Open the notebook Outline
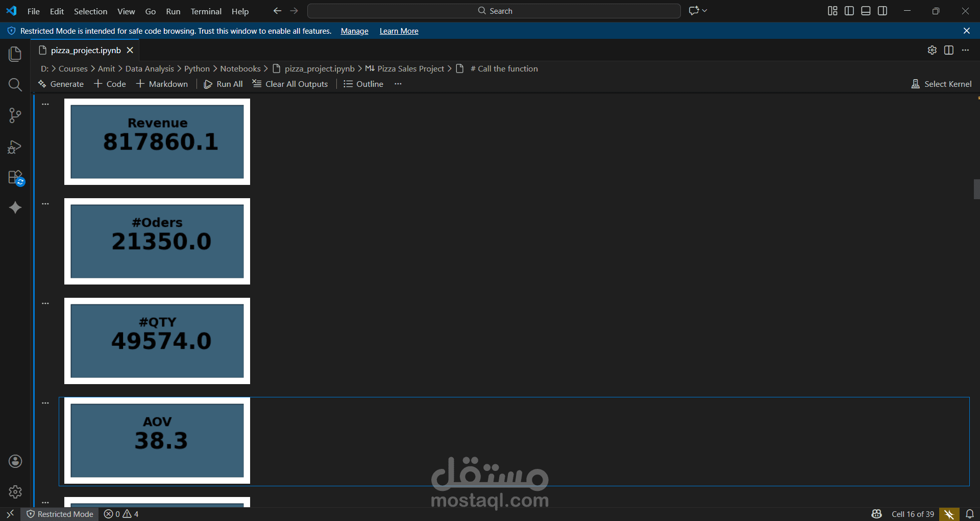This screenshot has height=521, width=980. coord(363,84)
